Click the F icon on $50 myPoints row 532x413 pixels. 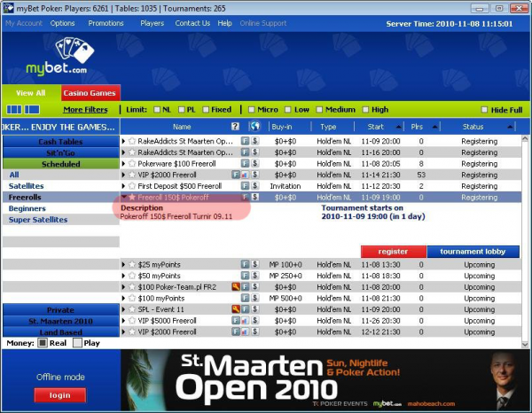pos(245,276)
